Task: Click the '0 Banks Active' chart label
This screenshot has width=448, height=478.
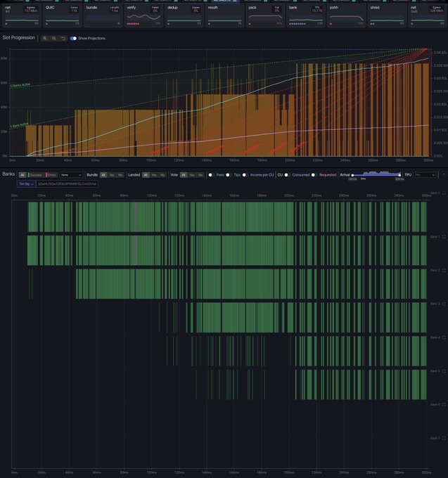Action: click(20, 85)
